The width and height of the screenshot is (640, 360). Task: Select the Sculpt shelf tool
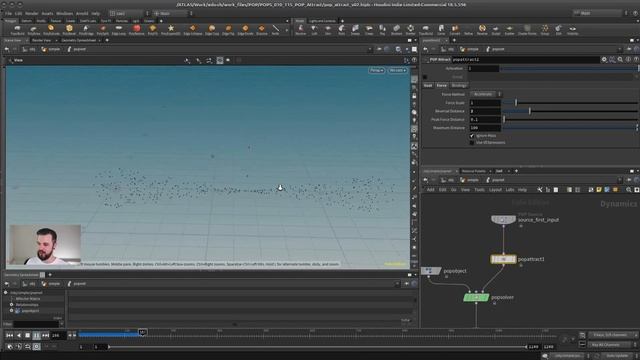tap(496, 29)
